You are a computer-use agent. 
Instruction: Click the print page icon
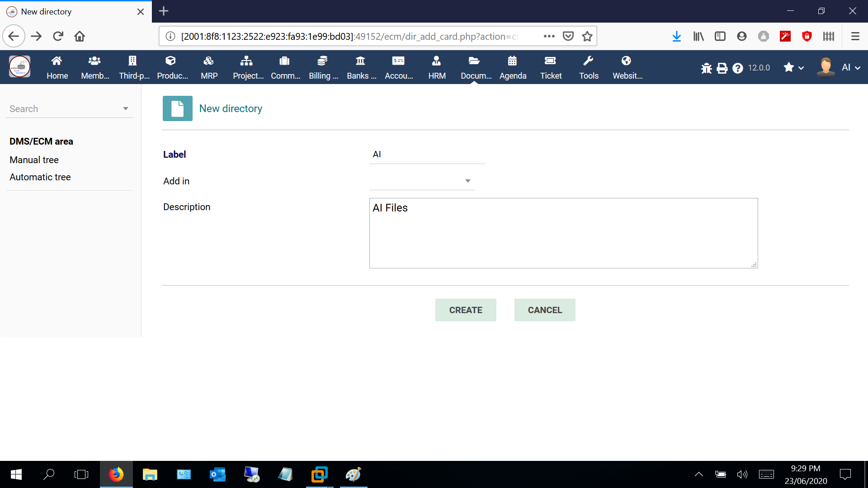point(722,68)
